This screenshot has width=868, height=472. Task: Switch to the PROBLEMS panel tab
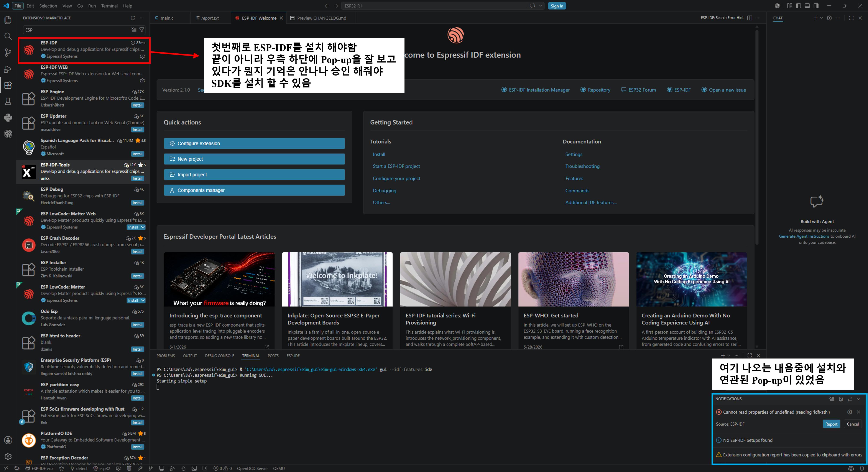pos(165,356)
